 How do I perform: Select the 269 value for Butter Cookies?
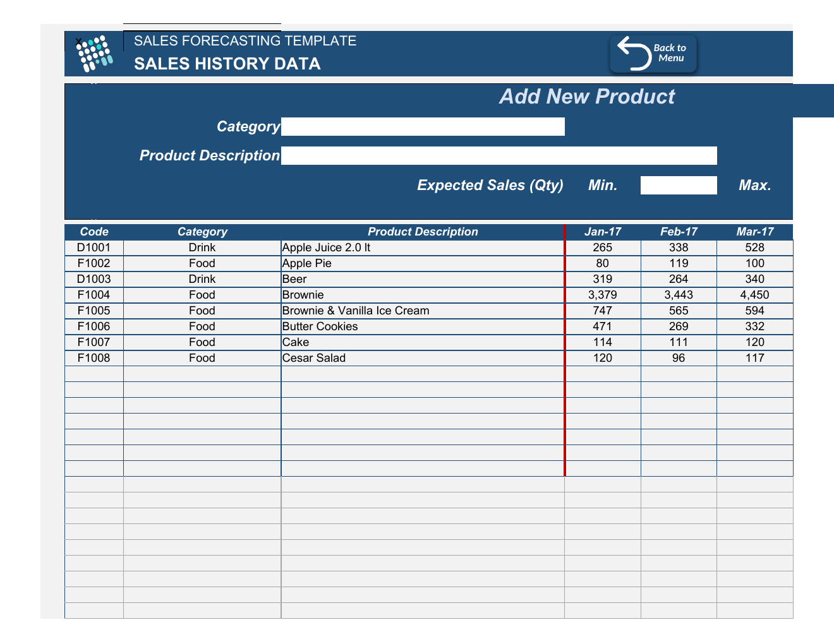pyautogui.click(x=679, y=326)
